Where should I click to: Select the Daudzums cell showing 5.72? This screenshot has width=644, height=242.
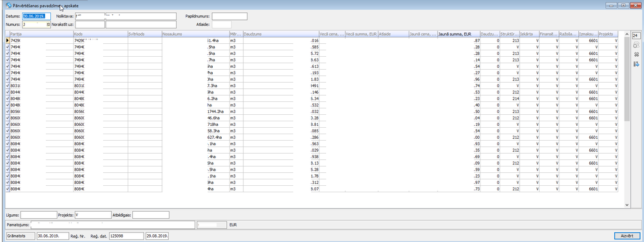pyautogui.click(x=281, y=54)
